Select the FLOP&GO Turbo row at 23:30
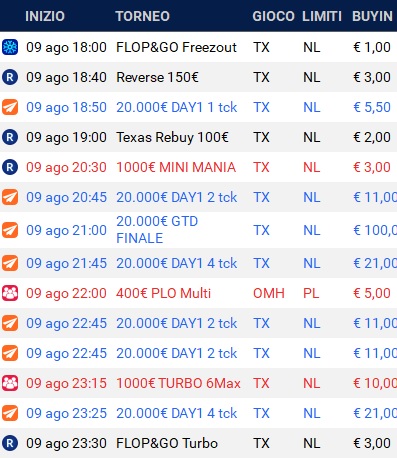The width and height of the screenshot is (397, 458). tap(198, 443)
